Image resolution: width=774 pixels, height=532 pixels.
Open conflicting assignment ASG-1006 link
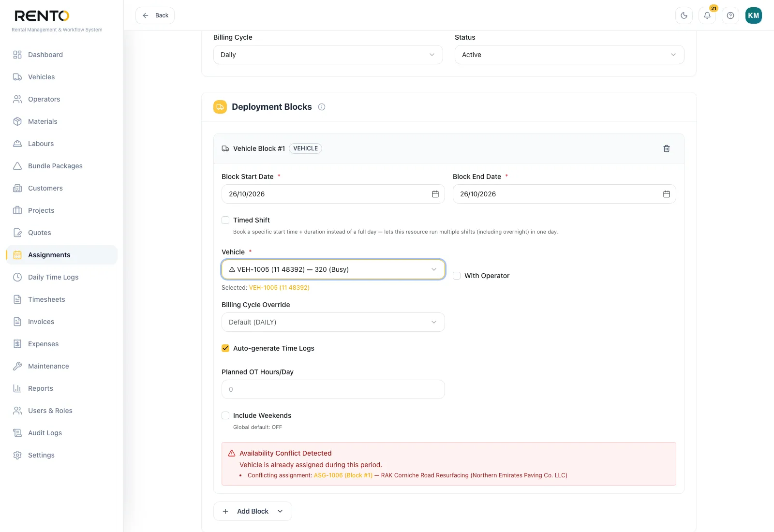pyautogui.click(x=343, y=475)
